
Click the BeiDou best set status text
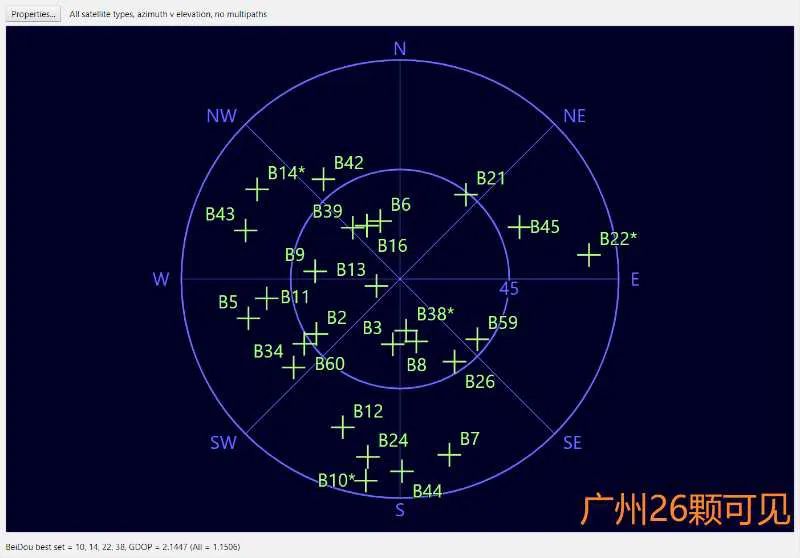[x=122, y=547]
